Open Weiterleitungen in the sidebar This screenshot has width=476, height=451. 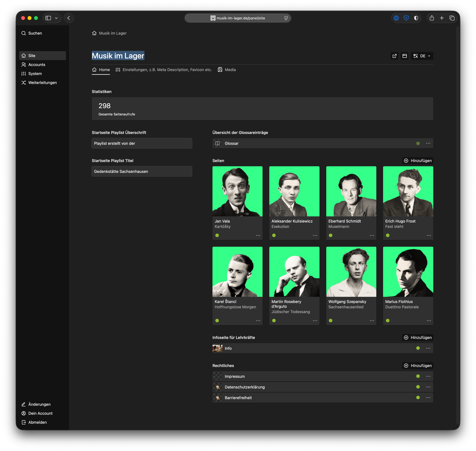[42, 82]
